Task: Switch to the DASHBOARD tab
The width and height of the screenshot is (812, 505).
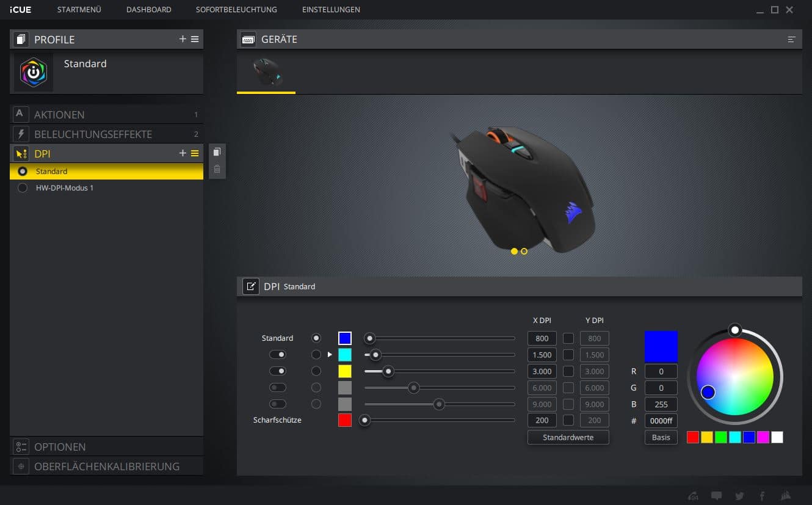Action: click(x=148, y=10)
